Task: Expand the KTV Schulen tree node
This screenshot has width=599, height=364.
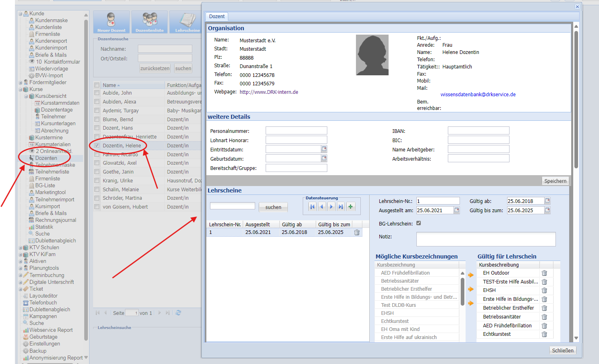Action: tap(21, 248)
